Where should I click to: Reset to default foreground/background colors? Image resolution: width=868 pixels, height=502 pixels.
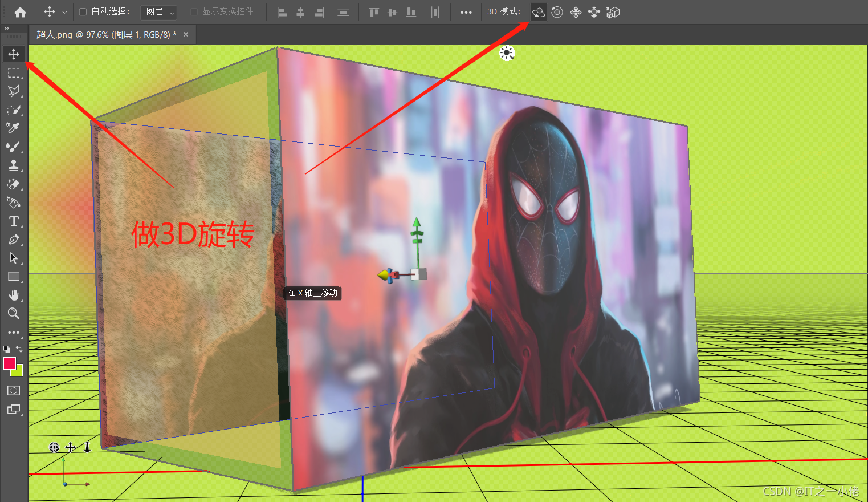[6, 349]
